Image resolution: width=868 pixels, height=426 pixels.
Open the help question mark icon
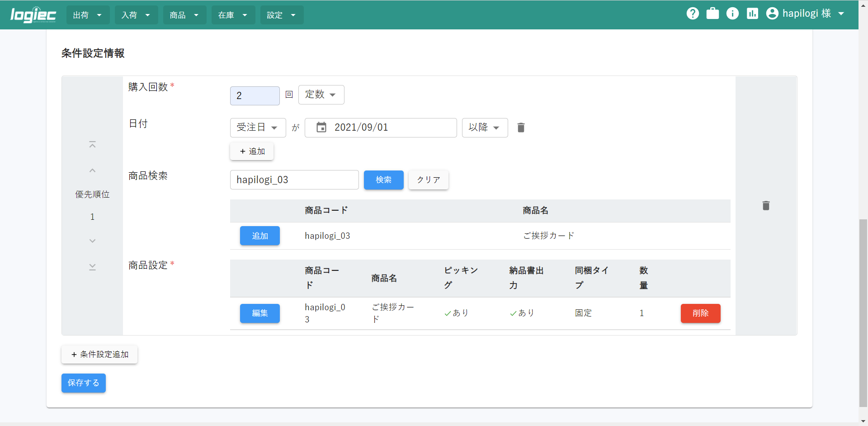[x=693, y=14]
